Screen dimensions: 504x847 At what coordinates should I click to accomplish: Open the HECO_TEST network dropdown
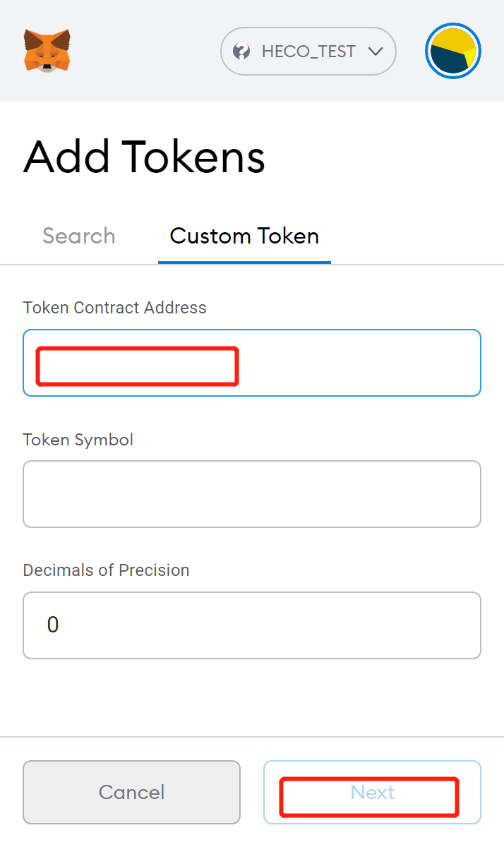(308, 51)
